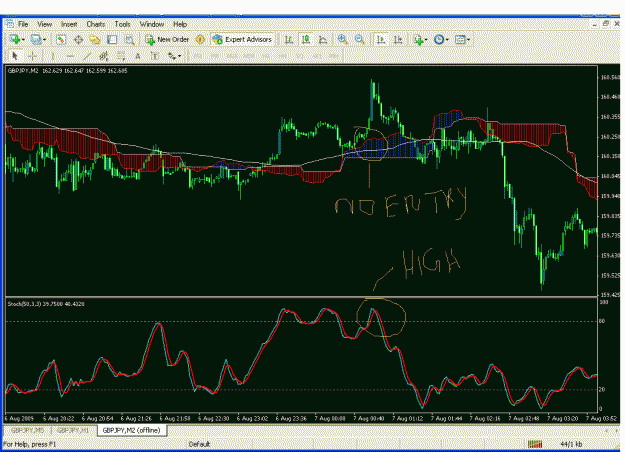Open the View menu
Image resolution: width=625 pixels, height=452 pixels.
coord(45,24)
